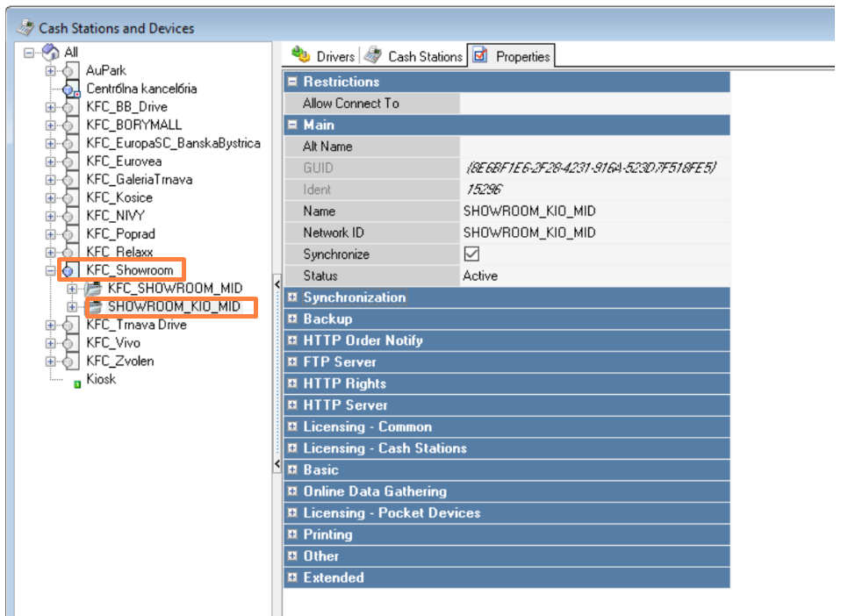
Task: Expand the AuPark tree node
Action: pyautogui.click(x=50, y=71)
